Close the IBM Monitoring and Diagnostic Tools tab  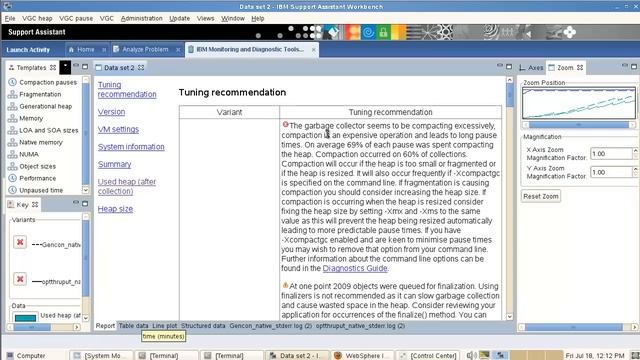point(313,49)
